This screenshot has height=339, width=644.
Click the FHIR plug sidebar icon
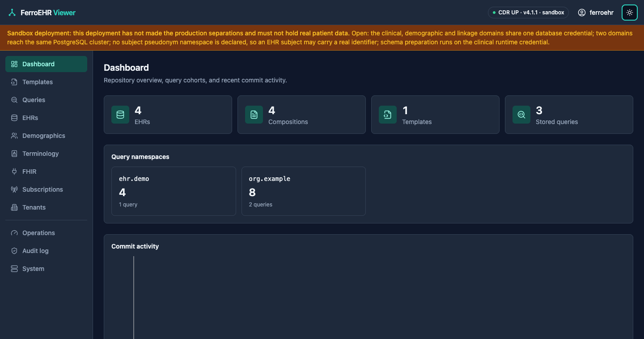(14, 172)
